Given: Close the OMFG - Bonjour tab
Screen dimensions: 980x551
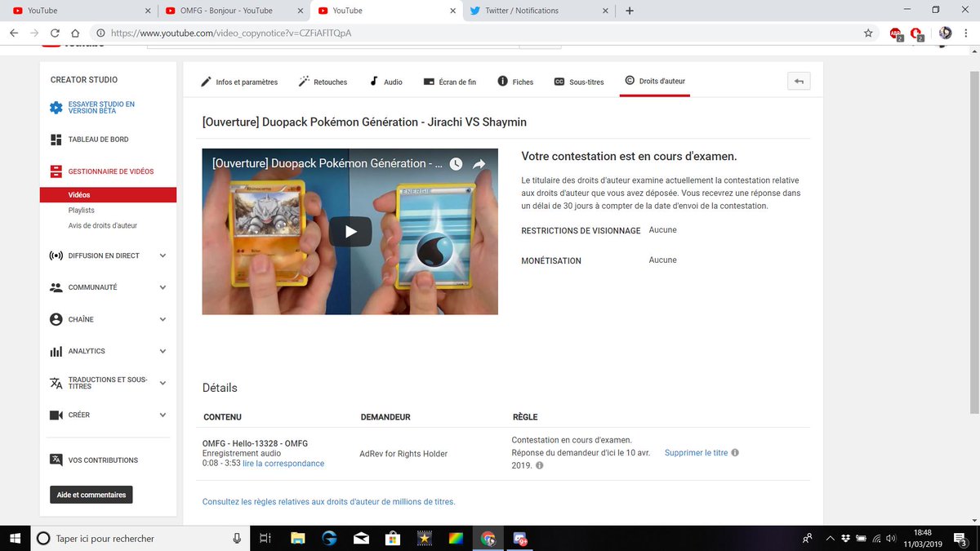Looking at the screenshot, I should pos(300,11).
